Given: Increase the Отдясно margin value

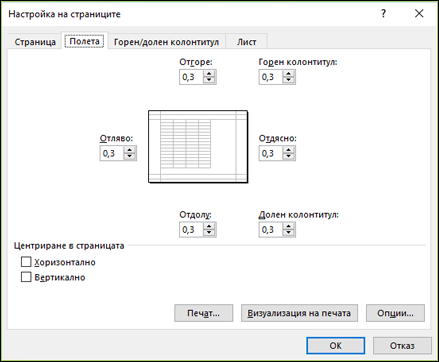Looking at the screenshot, I should tap(289, 150).
